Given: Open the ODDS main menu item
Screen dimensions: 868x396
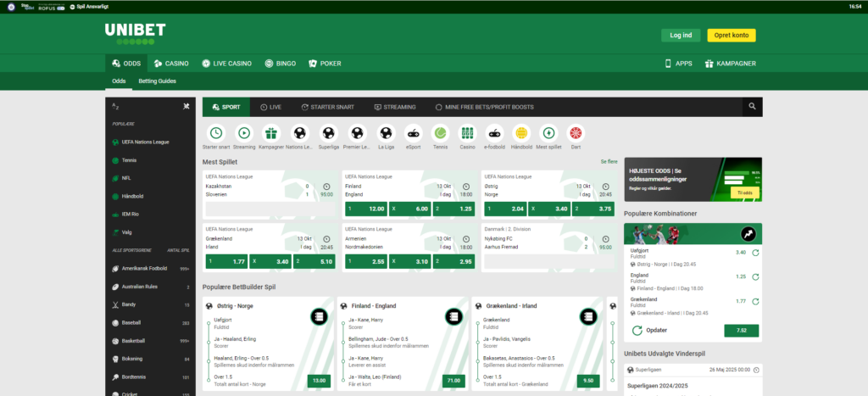Looking at the screenshot, I should (x=126, y=64).
